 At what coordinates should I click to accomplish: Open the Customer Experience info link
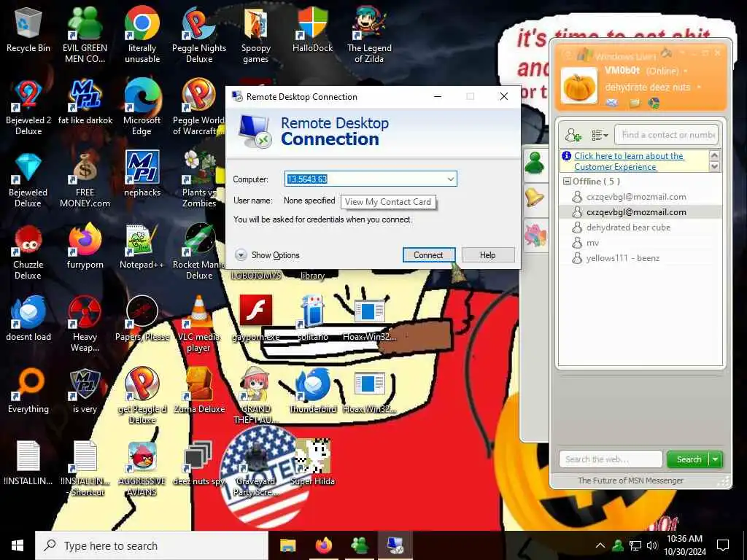[629, 161]
